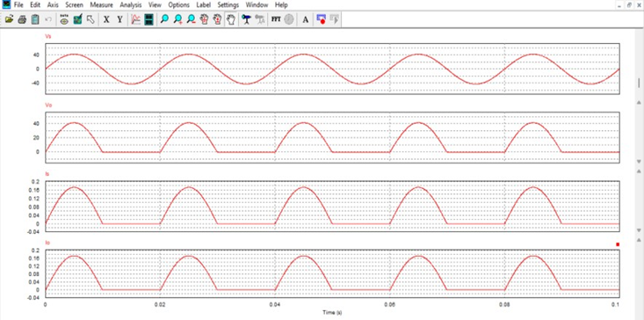Screen dimensions: 644x320
Task: Open X axis settings with X icon
Action: (106, 18)
